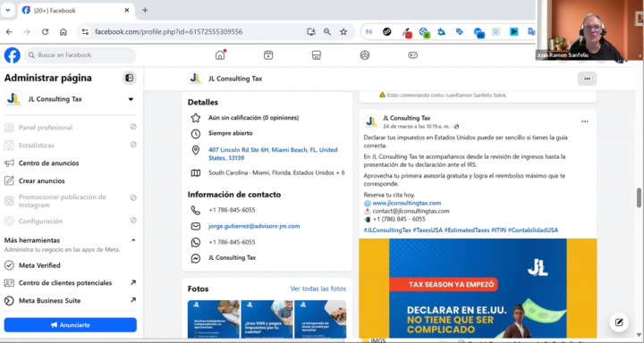644x343 pixels.
Task: Collapse the Más herramientas section
Action: 133,240
